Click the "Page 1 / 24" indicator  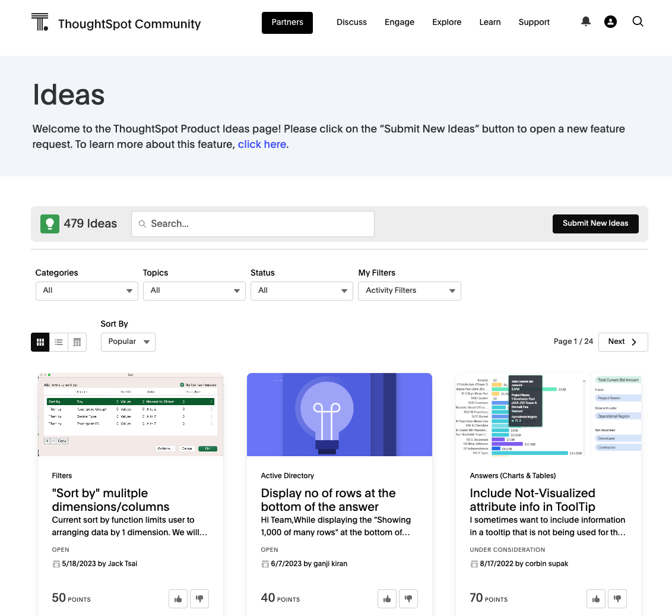(573, 342)
